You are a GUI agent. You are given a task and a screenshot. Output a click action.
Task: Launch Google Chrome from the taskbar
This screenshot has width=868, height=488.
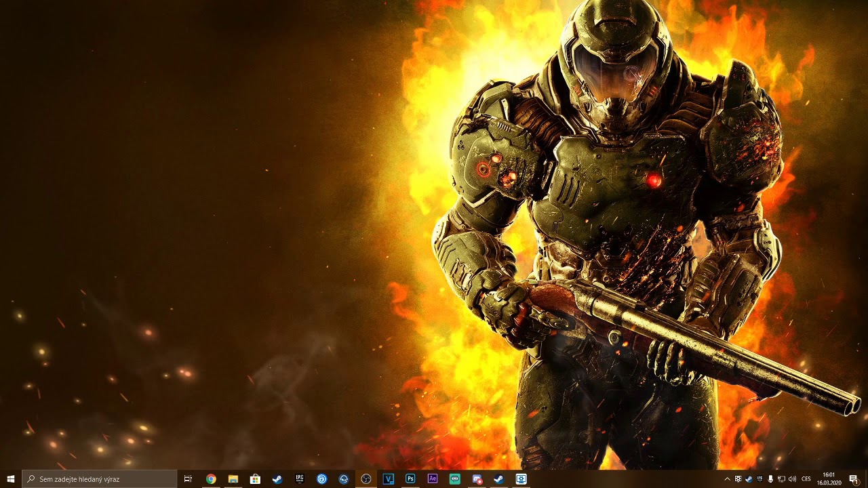click(x=211, y=479)
